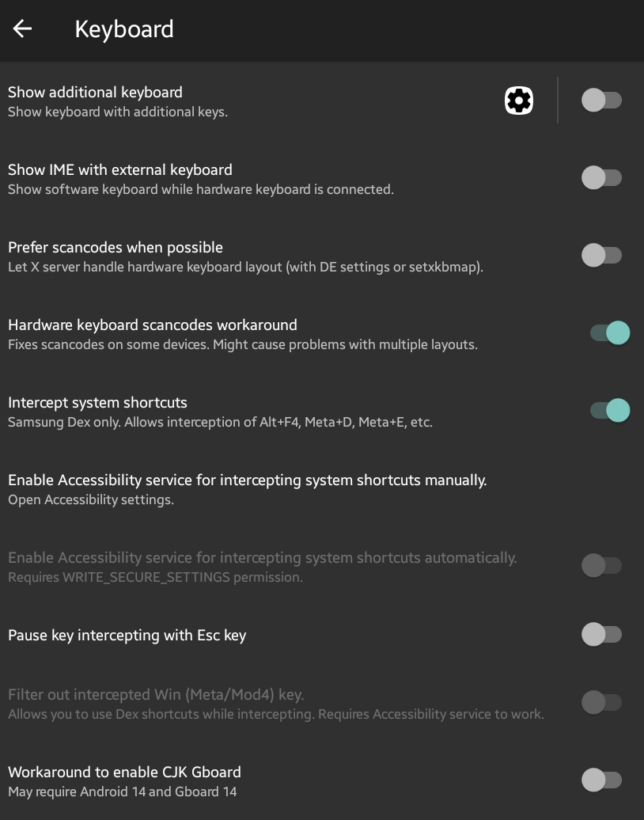The width and height of the screenshot is (644, 820).
Task: Tap Hardware keyboard scancodes workaround title
Action: (153, 325)
